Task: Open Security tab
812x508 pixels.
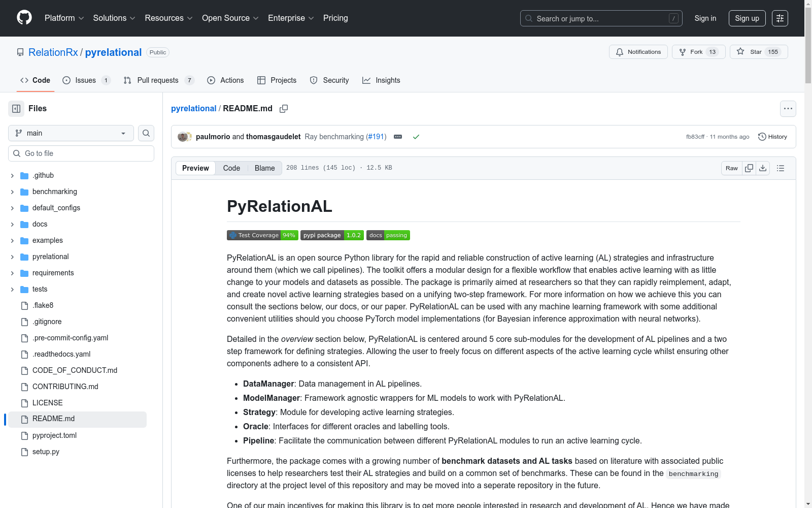Action: click(329, 80)
